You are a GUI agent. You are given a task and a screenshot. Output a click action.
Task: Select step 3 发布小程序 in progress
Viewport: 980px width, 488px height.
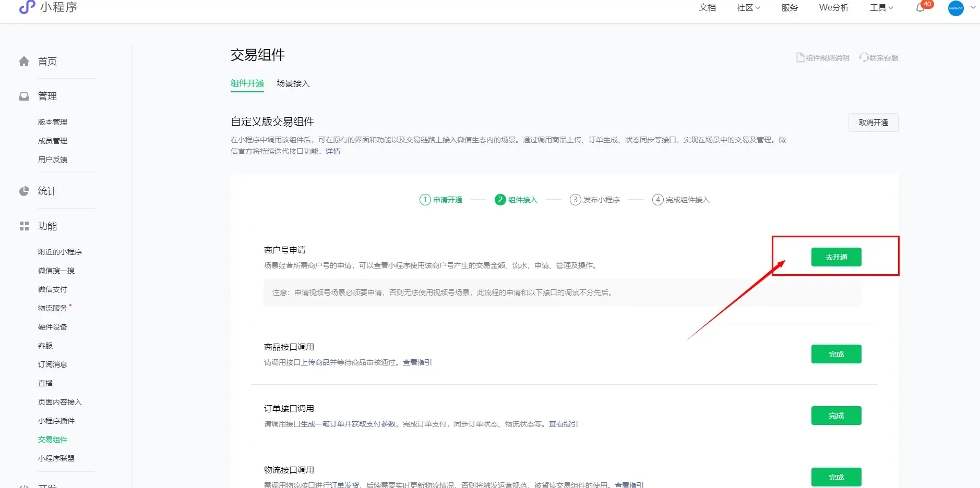[x=595, y=200]
